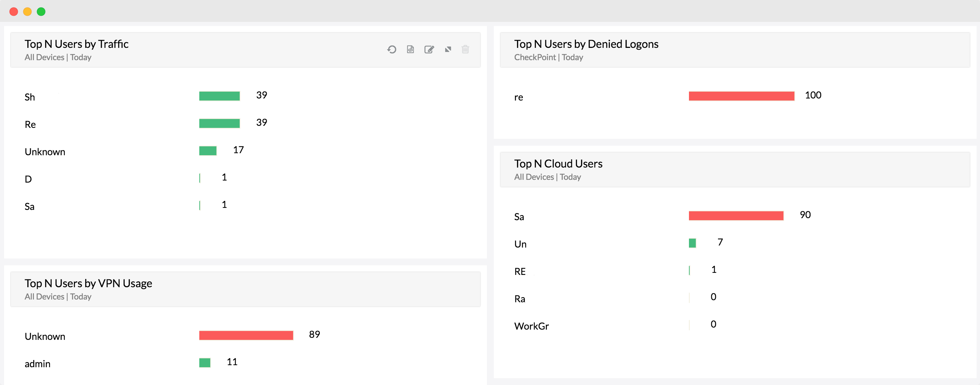Image resolution: width=980 pixels, height=385 pixels.
Task: Click Sh's green traffic bar showing 39
Action: [x=219, y=96]
